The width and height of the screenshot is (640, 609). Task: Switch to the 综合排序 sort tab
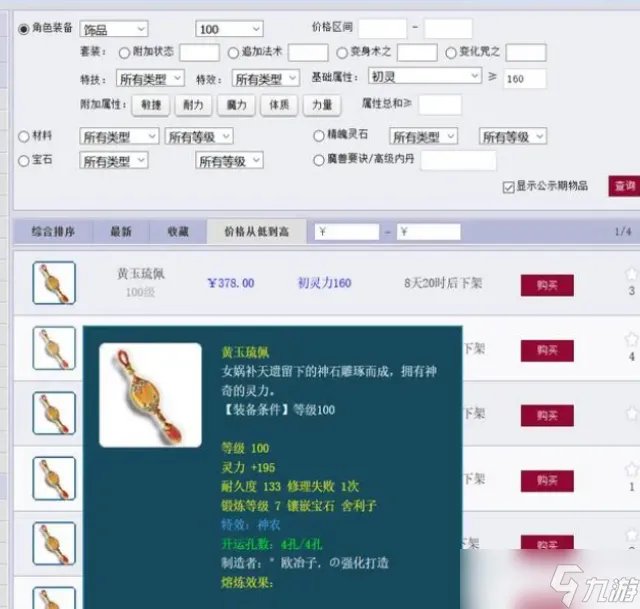(x=53, y=231)
